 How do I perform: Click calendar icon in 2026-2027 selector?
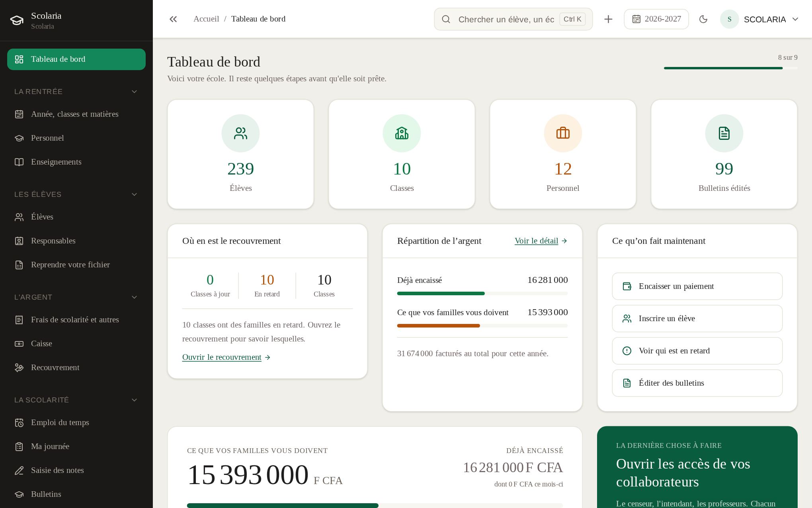[x=636, y=19]
